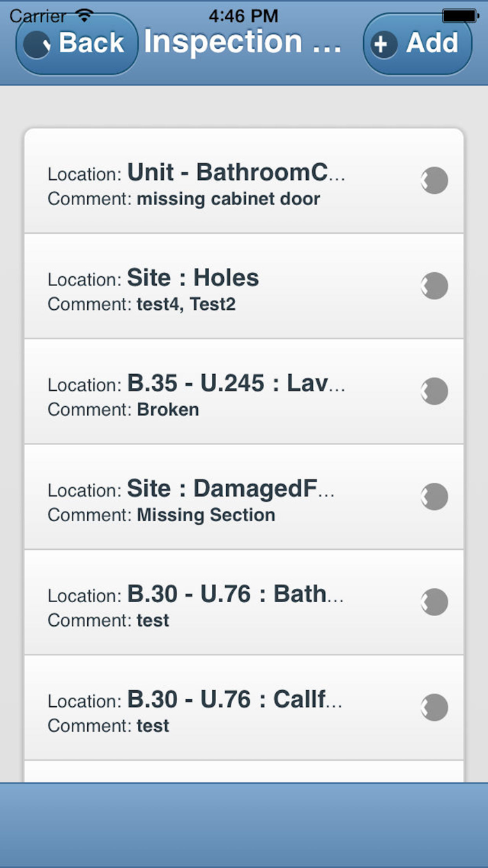Open arrow icon for Missing Section row
Screen dimensions: 488x868
point(434,497)
